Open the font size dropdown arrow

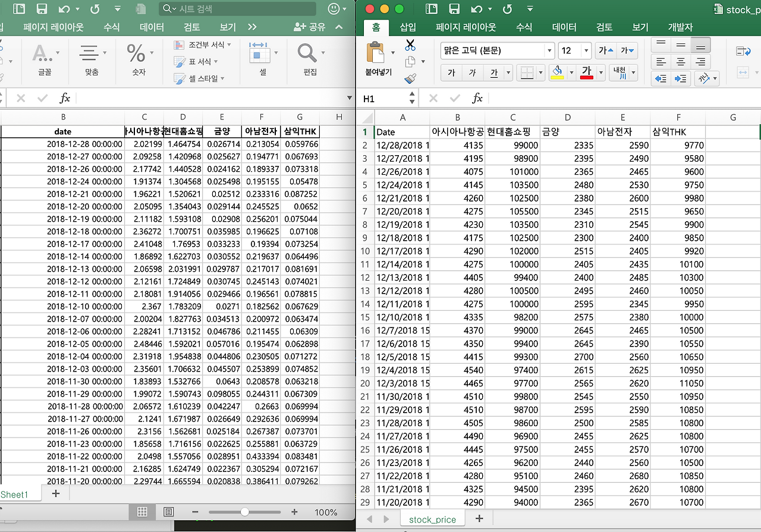tap(587, 51)
